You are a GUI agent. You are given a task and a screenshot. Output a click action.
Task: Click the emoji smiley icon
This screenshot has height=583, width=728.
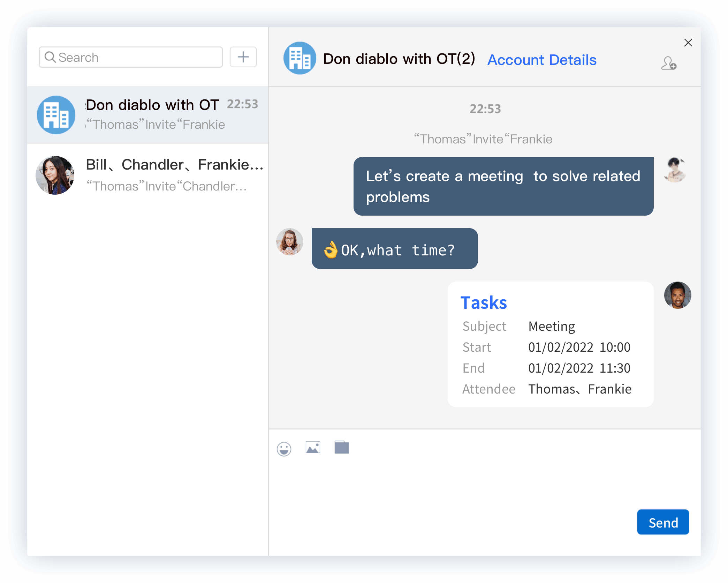[x=284, y=449]
